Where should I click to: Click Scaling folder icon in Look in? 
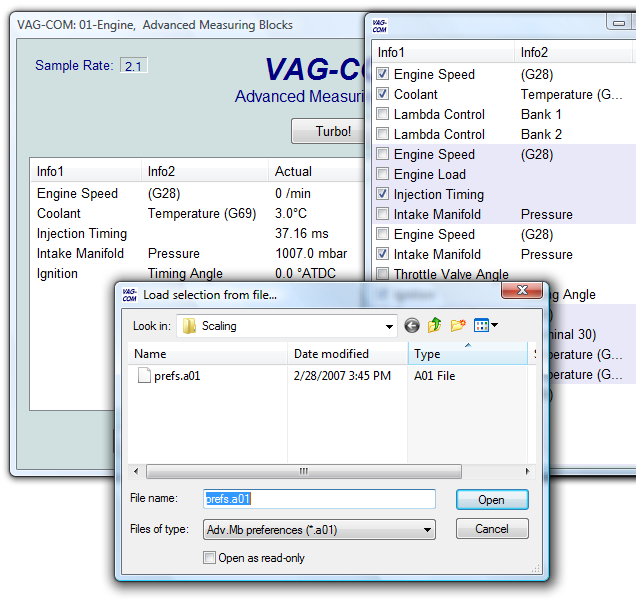click(189, 326)
